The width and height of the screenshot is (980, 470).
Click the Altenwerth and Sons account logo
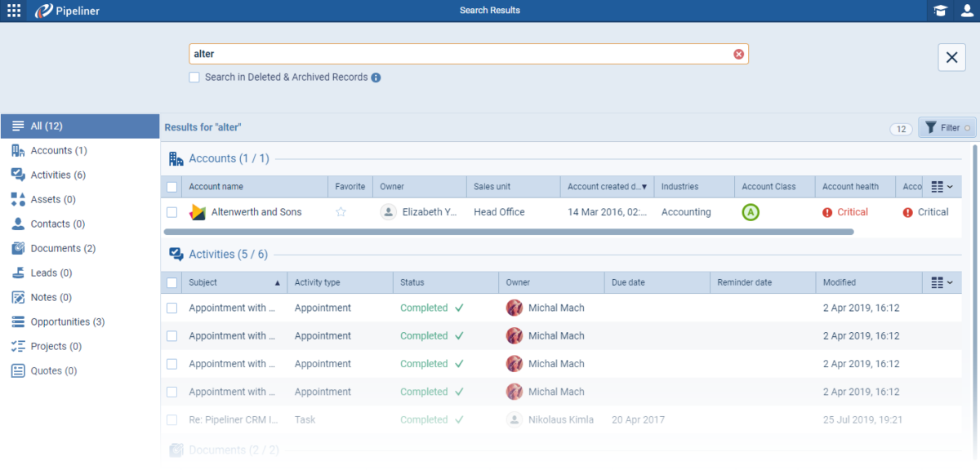[x=197, y=212]
